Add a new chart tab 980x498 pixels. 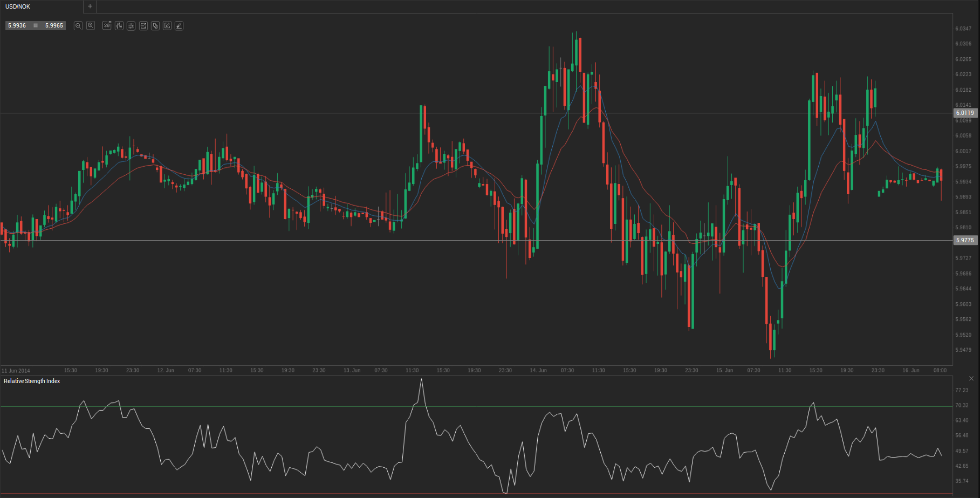coord(90,6)
